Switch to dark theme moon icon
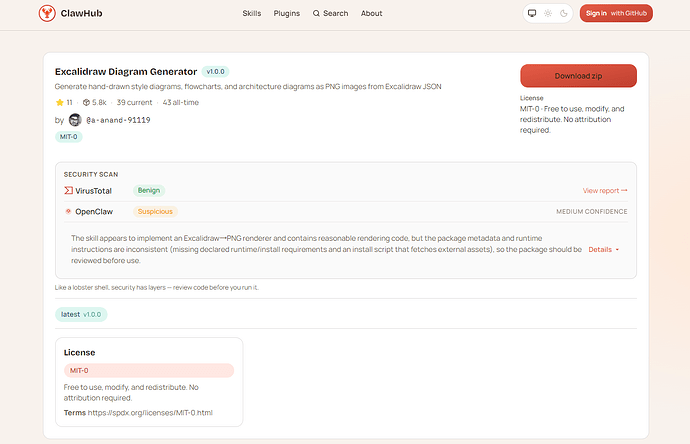Image resolution: width=690 pixels, height=444 pixels. pos(564,13)
